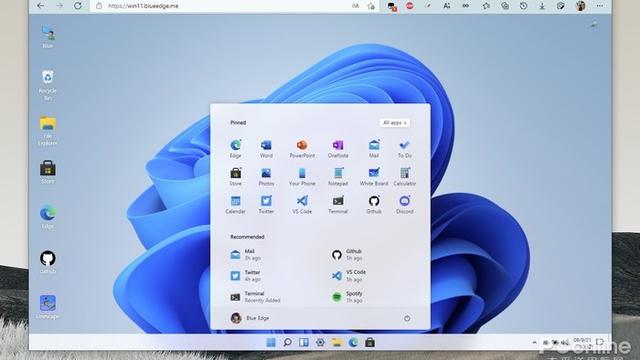Screen dimensions: 640x360
Task: Refresh the browser page
Action: [78, 6]
